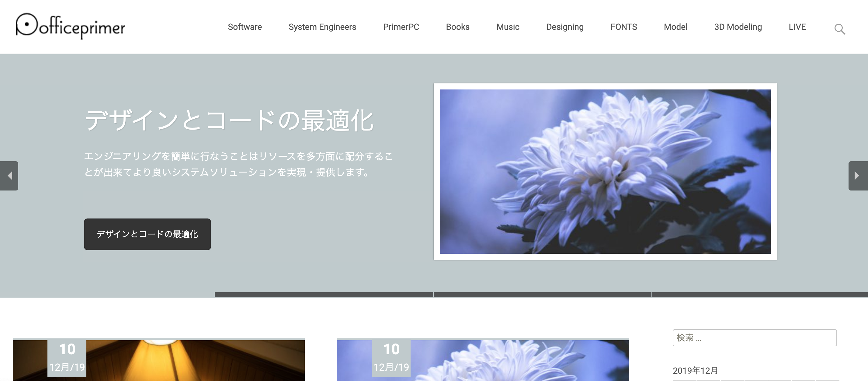Viewport: 868px width, 381px height.
Task: Click the white flower slider image
Action: pyautogui.click(x=605, y=171)
